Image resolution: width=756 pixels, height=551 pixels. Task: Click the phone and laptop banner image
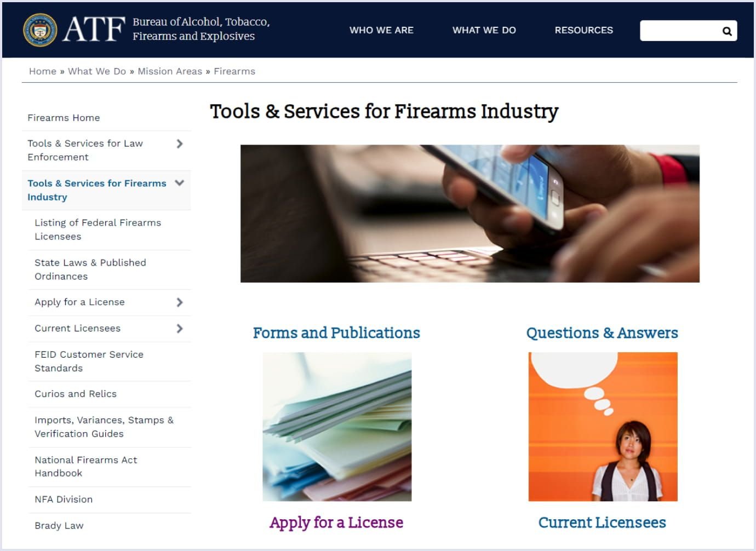pyautogui.click(x=470, y=214)
